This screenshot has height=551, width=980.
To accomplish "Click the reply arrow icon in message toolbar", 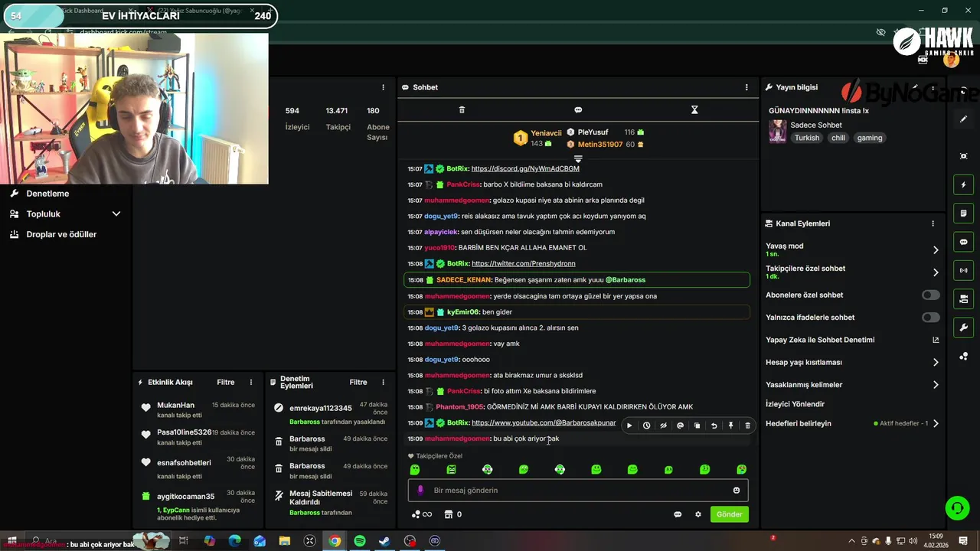I will [x=714, y=425].
